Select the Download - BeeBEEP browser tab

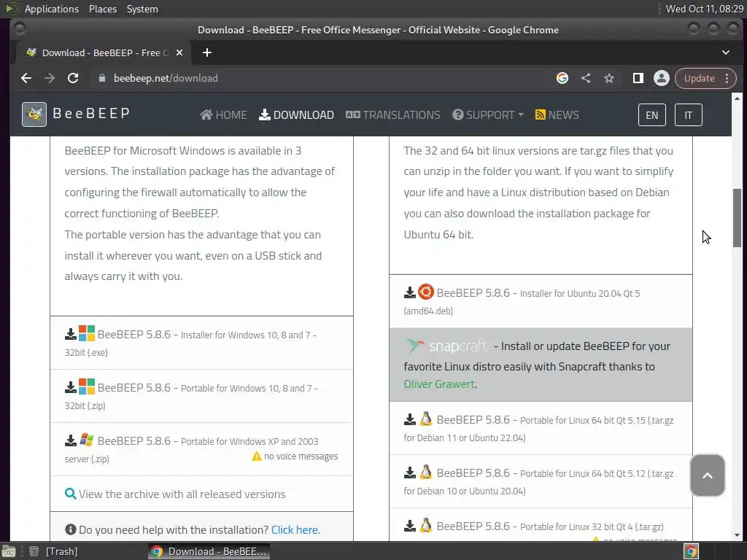[x=105, y=52]
